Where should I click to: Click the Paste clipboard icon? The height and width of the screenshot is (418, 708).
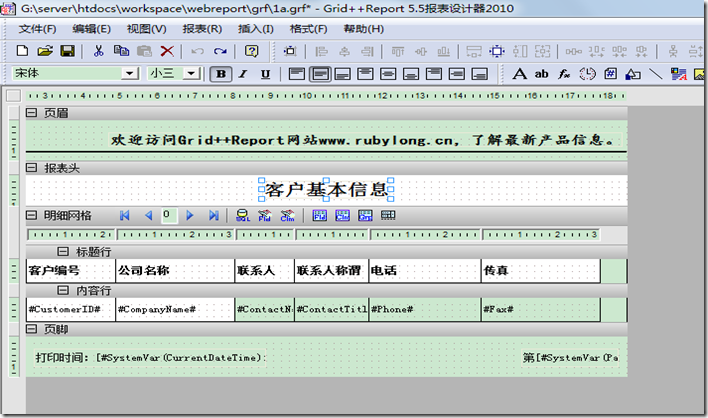144,51
